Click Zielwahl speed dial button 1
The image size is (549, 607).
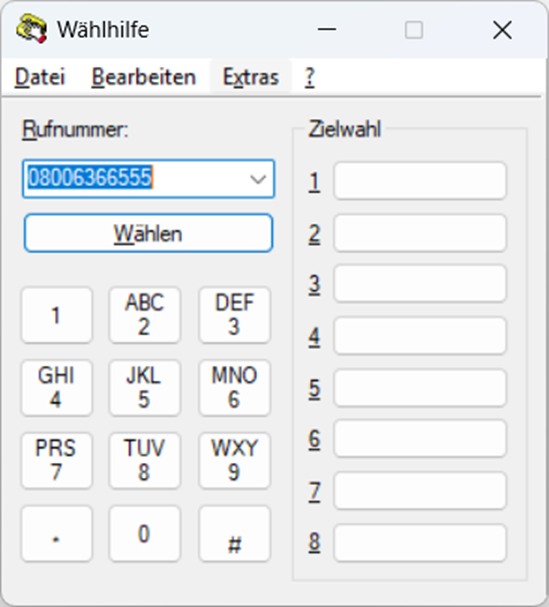click(420, 181)
